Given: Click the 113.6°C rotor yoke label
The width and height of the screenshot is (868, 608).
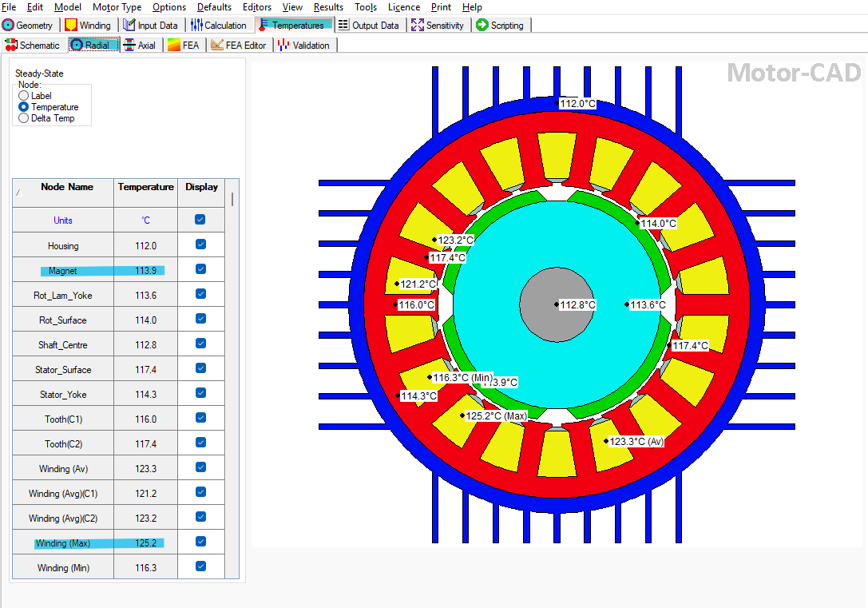Looking at the screenshot, I should pyautogui.click(x=648, y=304).
